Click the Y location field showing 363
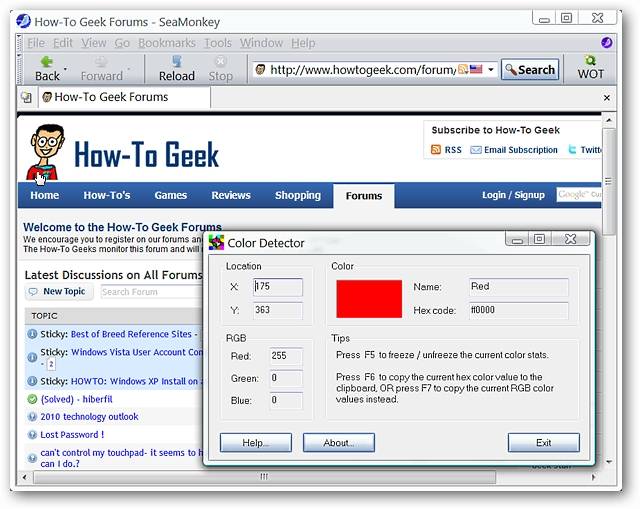Viewport: 640px width, 509px height. (278, 310)
